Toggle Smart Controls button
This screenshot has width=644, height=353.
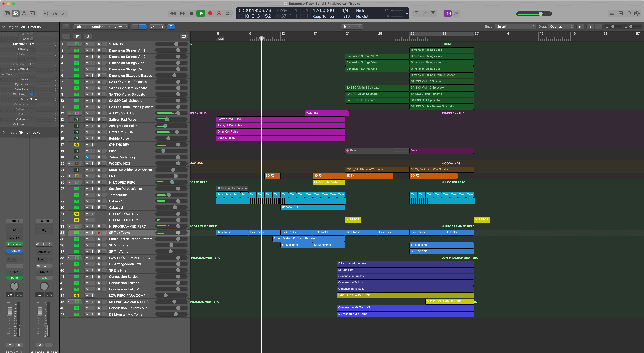click(47, 13)
